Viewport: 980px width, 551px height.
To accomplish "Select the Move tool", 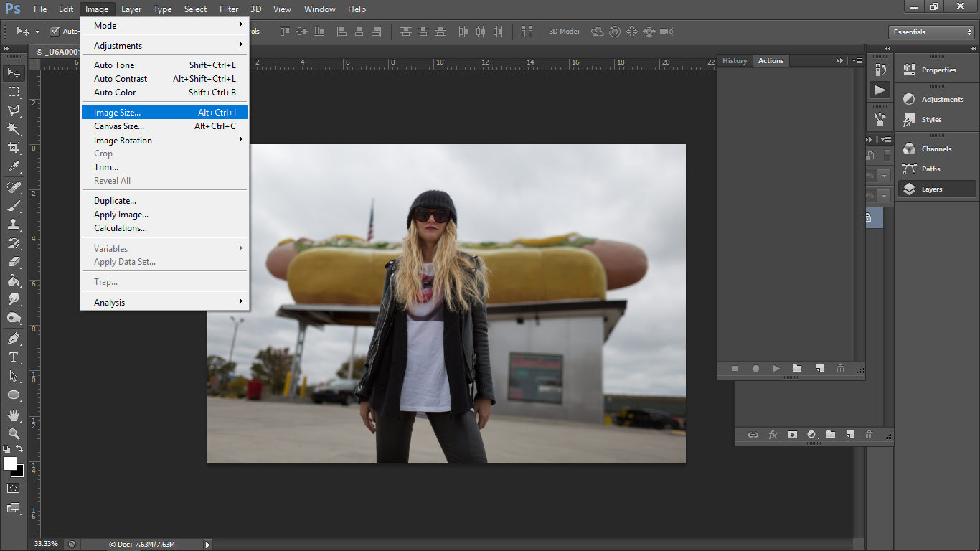I will [x=13, y=72].
